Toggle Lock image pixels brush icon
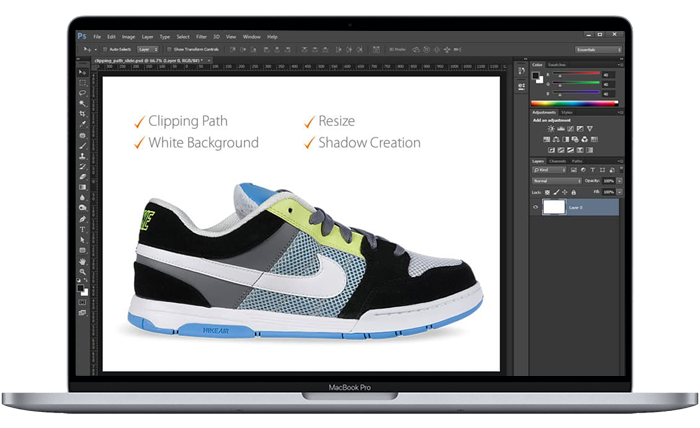Screen dimensions: 700x428 tap(556, 192)
